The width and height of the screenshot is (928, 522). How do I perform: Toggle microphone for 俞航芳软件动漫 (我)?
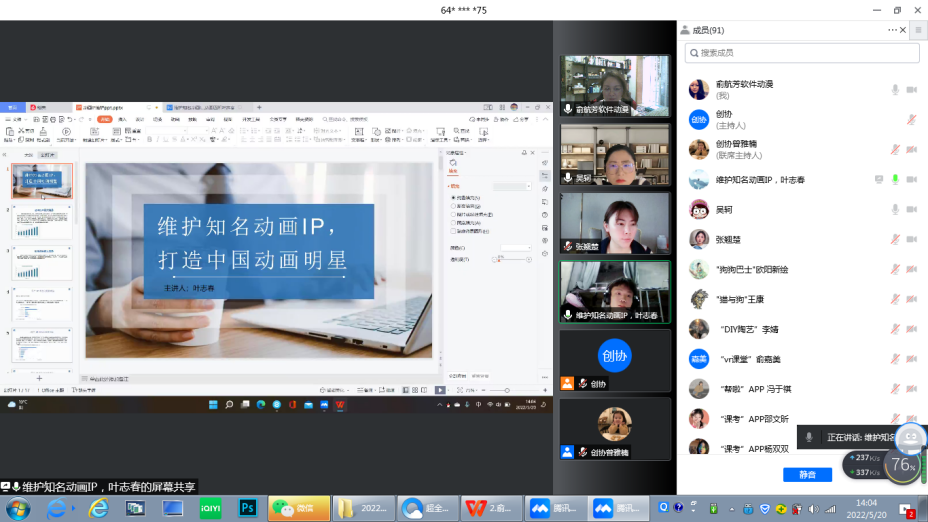point(895,90)
